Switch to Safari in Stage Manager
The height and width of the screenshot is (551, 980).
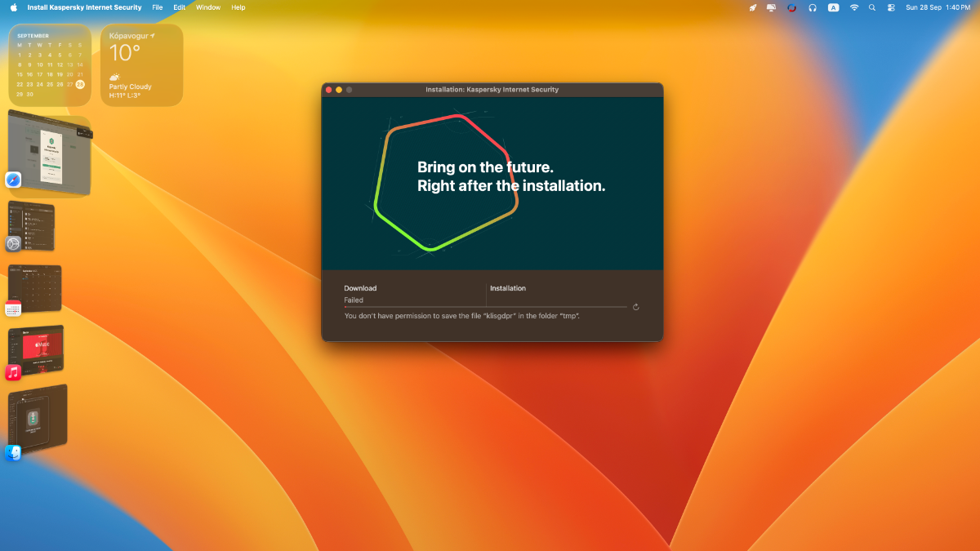click(13, 180)
